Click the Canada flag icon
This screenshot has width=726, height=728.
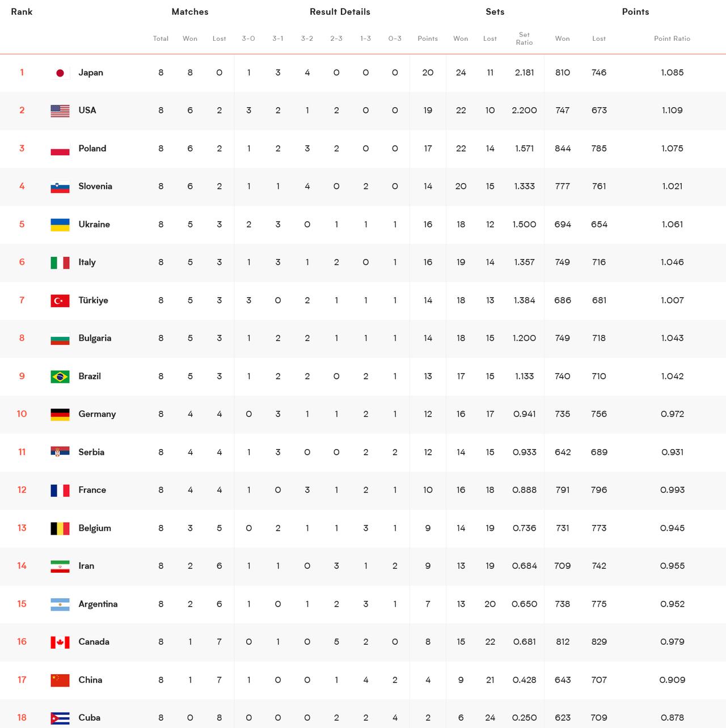click(x=60, y=642)
